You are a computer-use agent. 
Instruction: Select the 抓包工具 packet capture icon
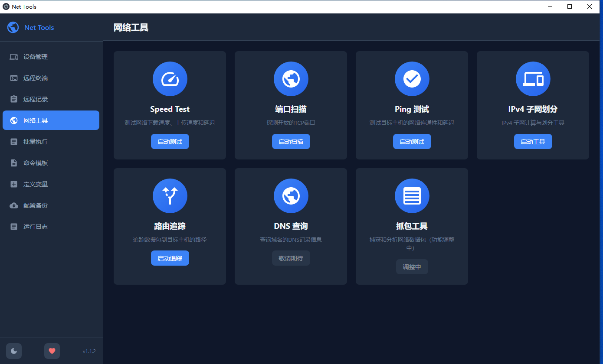(x=412, y=195)
